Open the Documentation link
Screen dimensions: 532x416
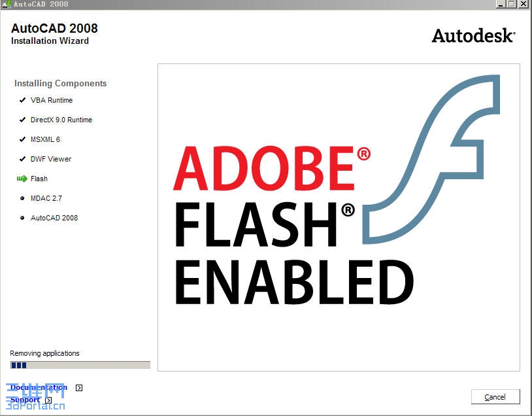click(39, 387)
